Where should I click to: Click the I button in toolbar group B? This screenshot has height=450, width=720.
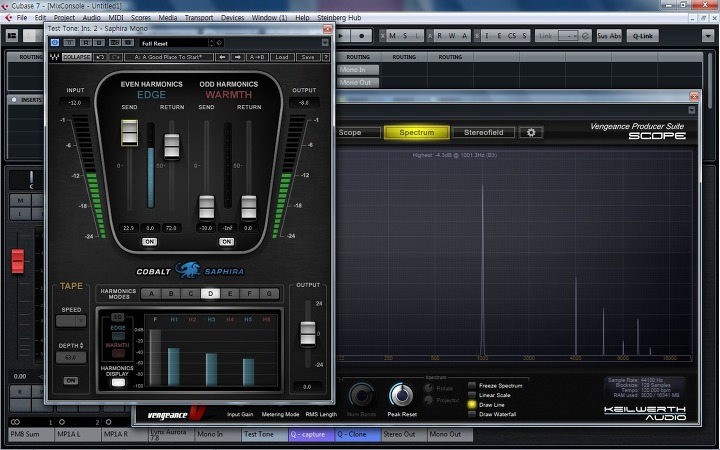point(487,36)
